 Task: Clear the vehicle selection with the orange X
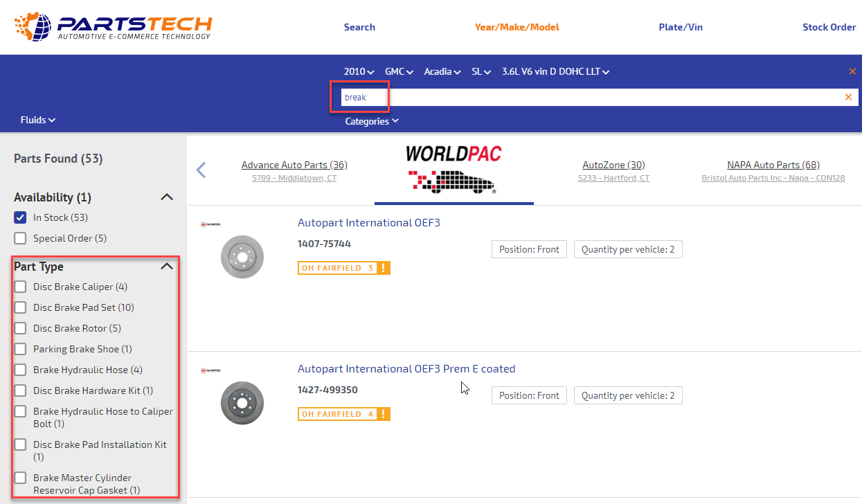[x=852, y=71]
